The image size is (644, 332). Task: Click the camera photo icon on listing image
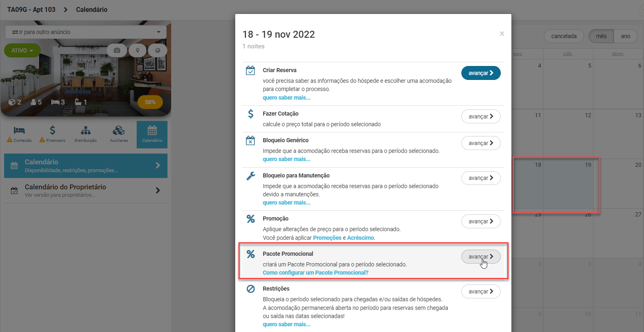117,50
